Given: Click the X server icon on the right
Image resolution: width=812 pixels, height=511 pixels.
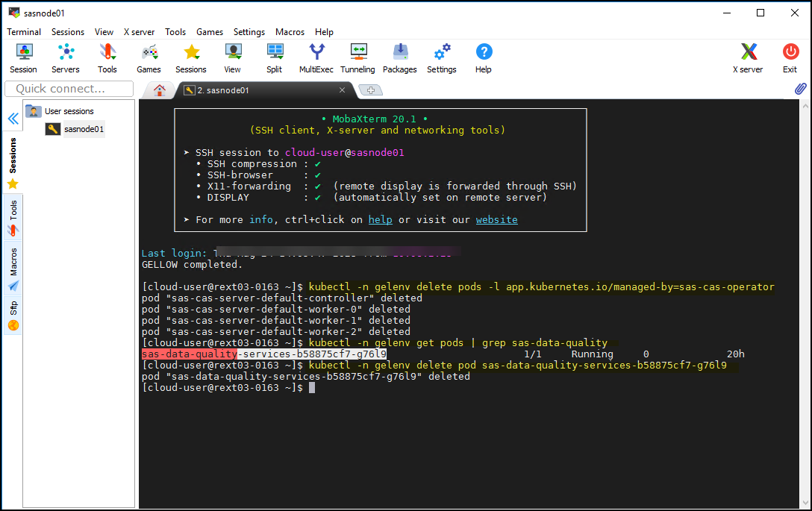Looking at the screenshot, I should point(749,54).
